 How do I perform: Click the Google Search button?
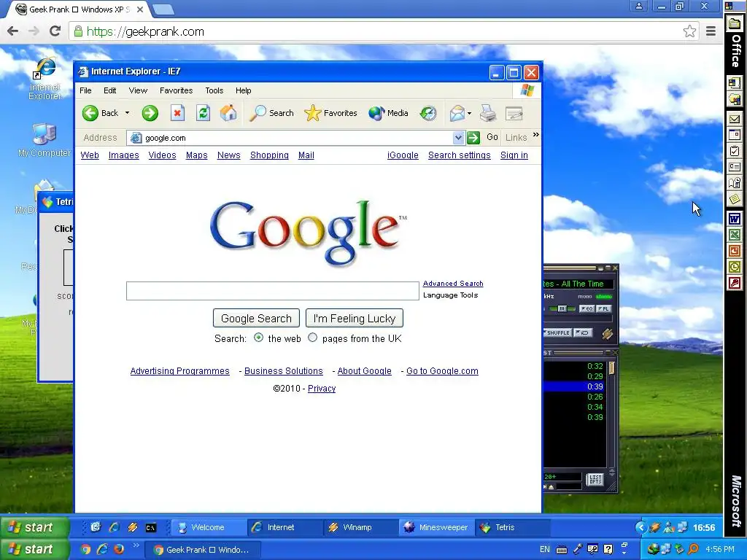[x=256, y=318]
